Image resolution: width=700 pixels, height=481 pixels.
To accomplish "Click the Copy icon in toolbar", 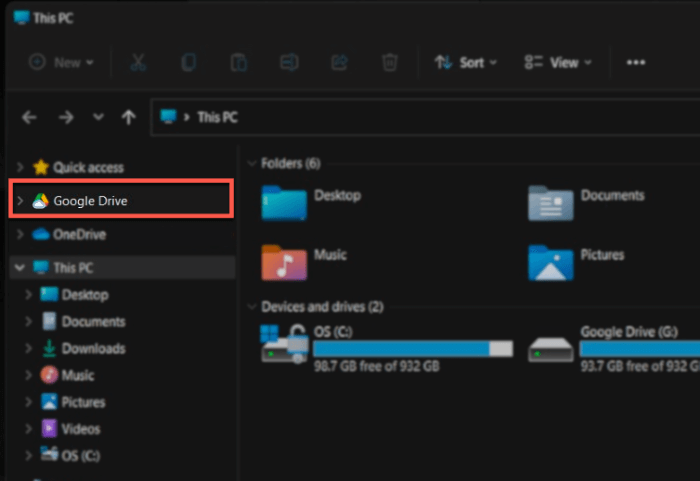I will [x=188, y=62].
